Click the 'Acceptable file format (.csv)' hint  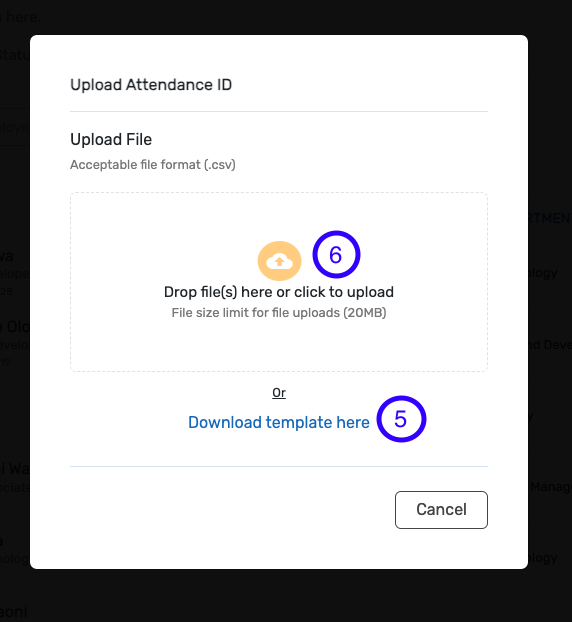[x=153, y=165]
